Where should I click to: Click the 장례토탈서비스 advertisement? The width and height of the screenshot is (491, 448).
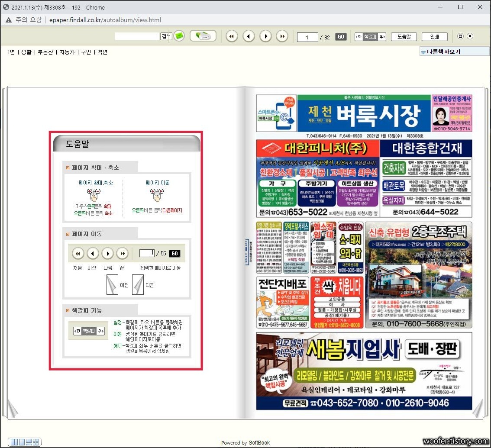coord(296,248)
